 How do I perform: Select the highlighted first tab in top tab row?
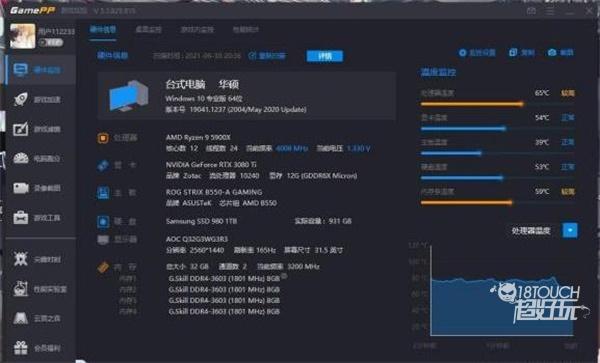coord(103,29)
